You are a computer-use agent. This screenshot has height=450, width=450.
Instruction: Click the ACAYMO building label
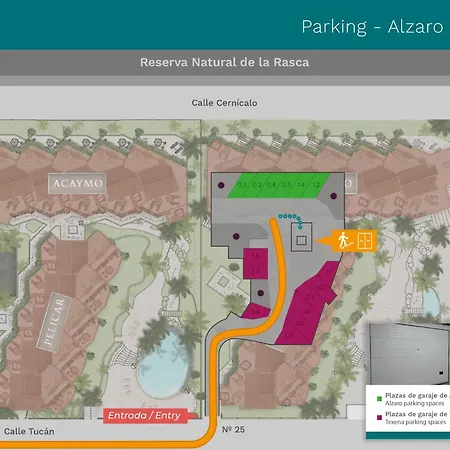point(78,183)
